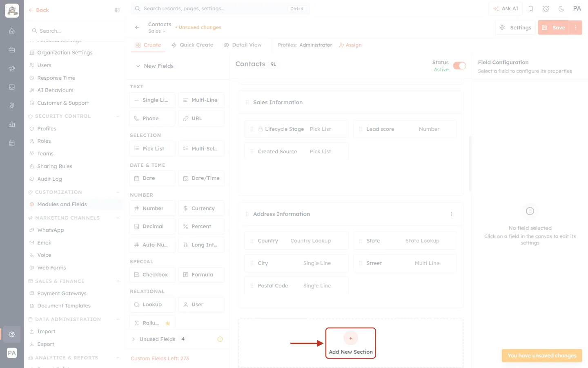
Task: Switch to the Detail View tab
Action: pos(243,45)
